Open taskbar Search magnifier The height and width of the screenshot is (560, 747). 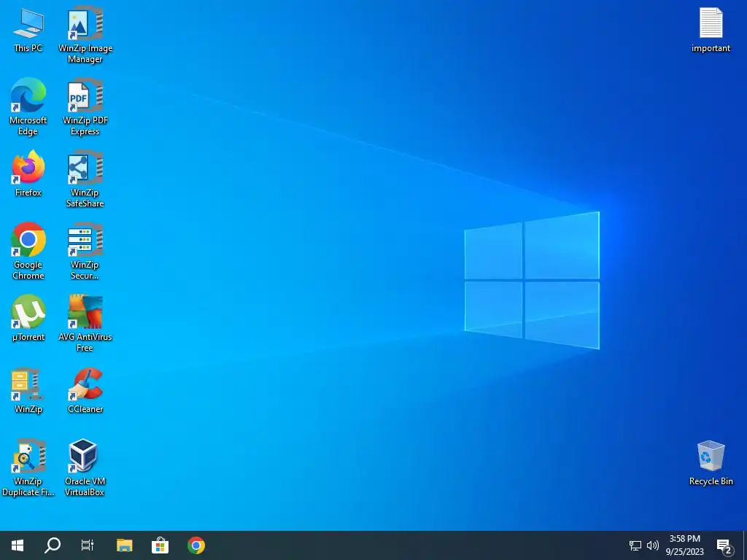coord(53,545)
